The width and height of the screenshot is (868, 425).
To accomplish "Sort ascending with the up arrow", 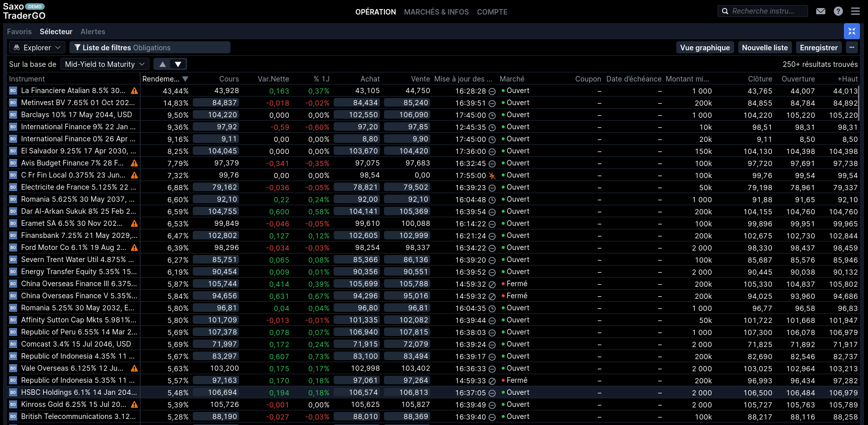I will pyautogui.click(x=163, y=64).
